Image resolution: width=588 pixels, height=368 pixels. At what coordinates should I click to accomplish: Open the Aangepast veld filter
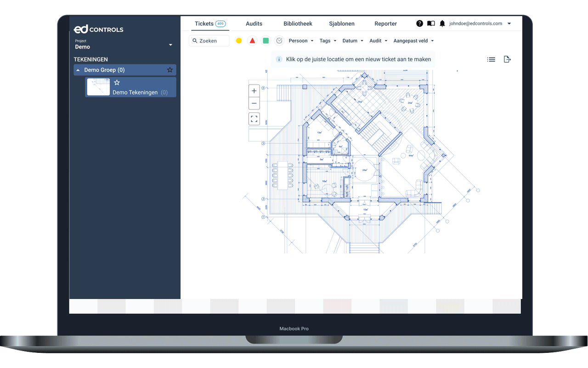click(413, 40)
